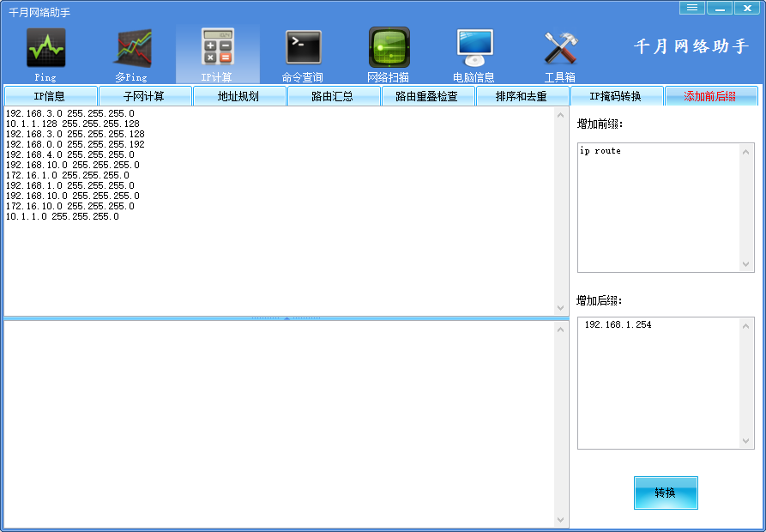Click the splitter collapse arrow between panes
766x532 pixels.
tap(286, 318)
